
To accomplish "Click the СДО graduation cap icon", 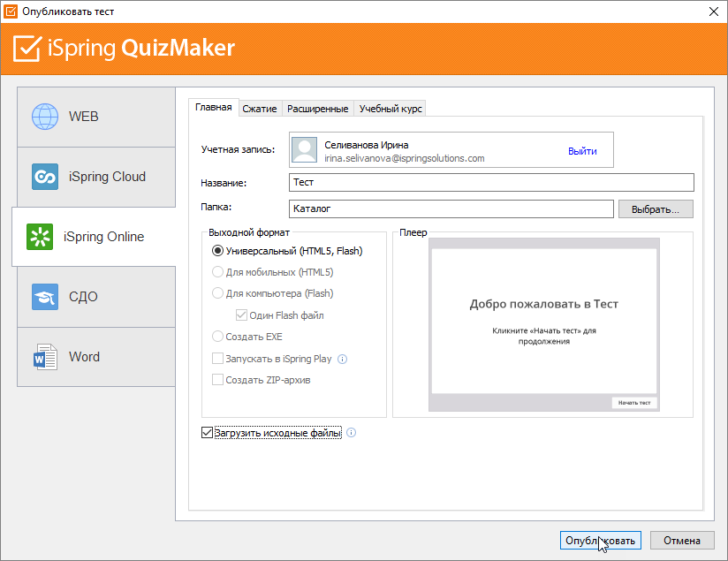I will tap(45, 297).
